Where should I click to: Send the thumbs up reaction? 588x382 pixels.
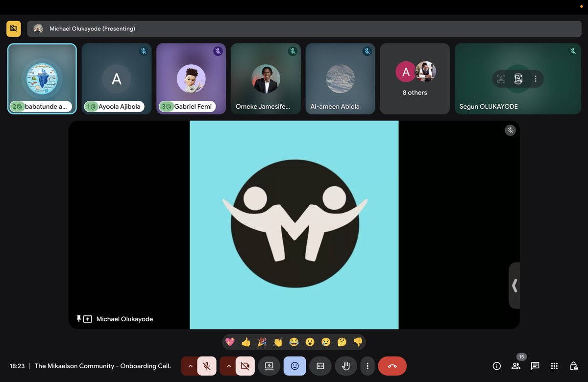[246, 342]
